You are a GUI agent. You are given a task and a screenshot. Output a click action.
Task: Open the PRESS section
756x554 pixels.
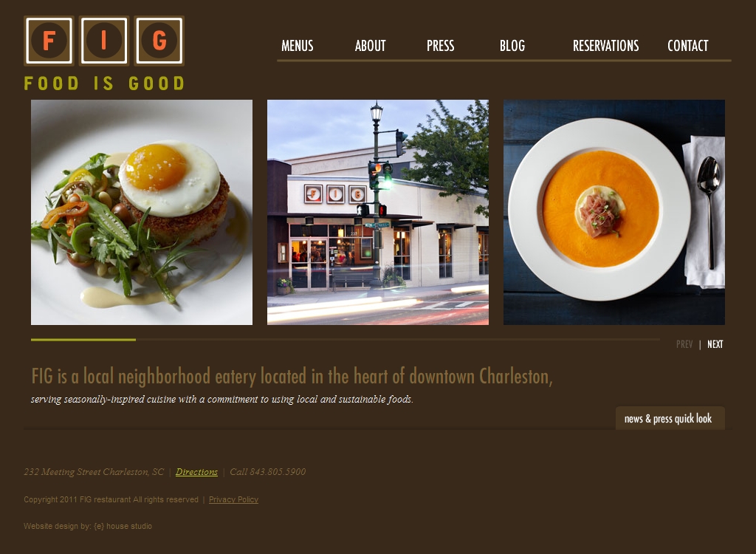(440, 46)
